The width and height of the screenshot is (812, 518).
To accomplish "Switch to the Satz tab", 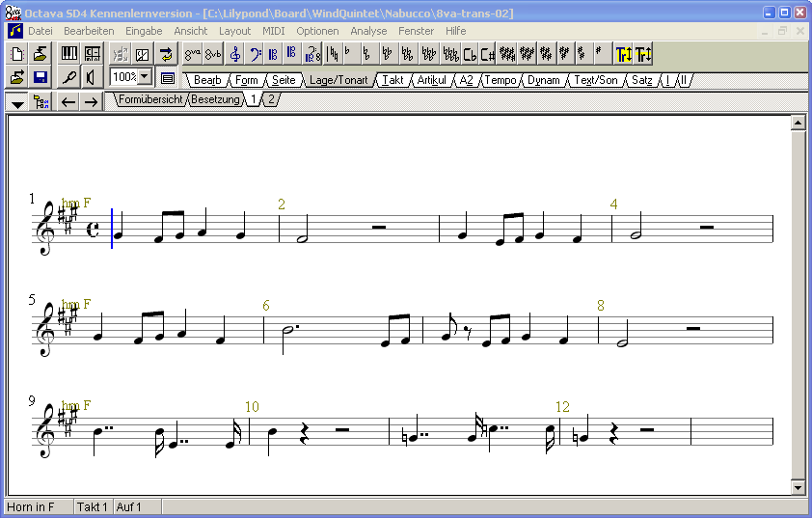I will coord(642,80).
